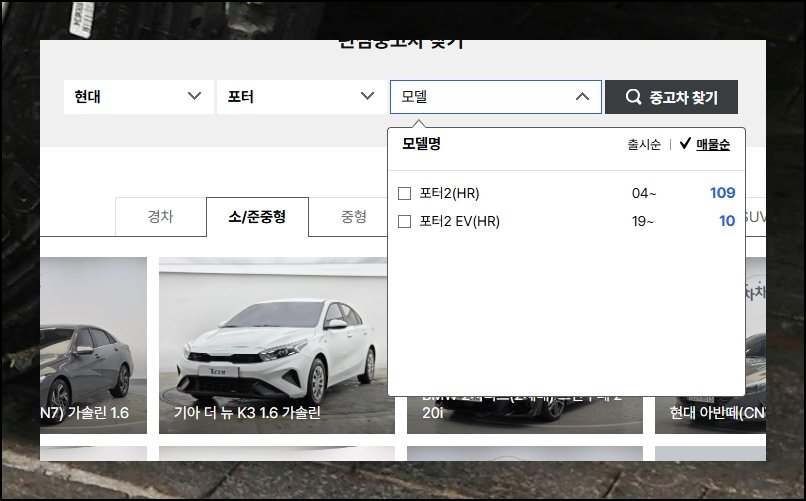Click the 10 listing count for 포터2 EV(HR)

[x=727, y=221]
